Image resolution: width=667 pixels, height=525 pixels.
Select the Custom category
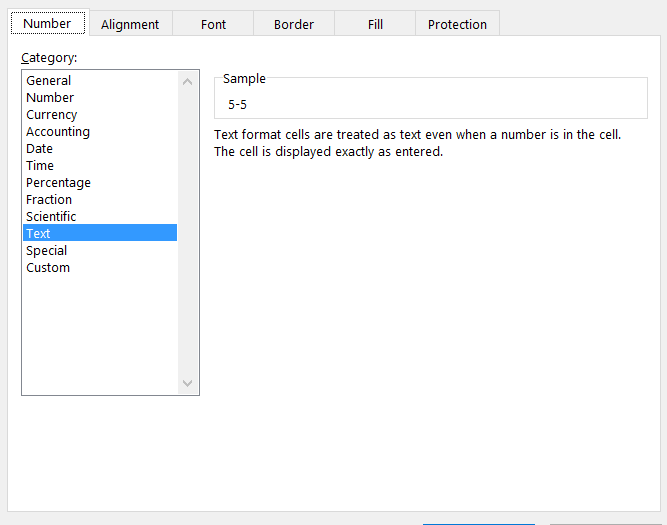click(48, 268)
